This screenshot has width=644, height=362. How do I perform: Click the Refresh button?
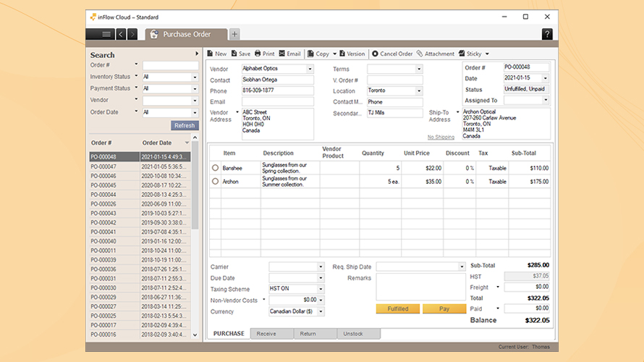point(185,125)
